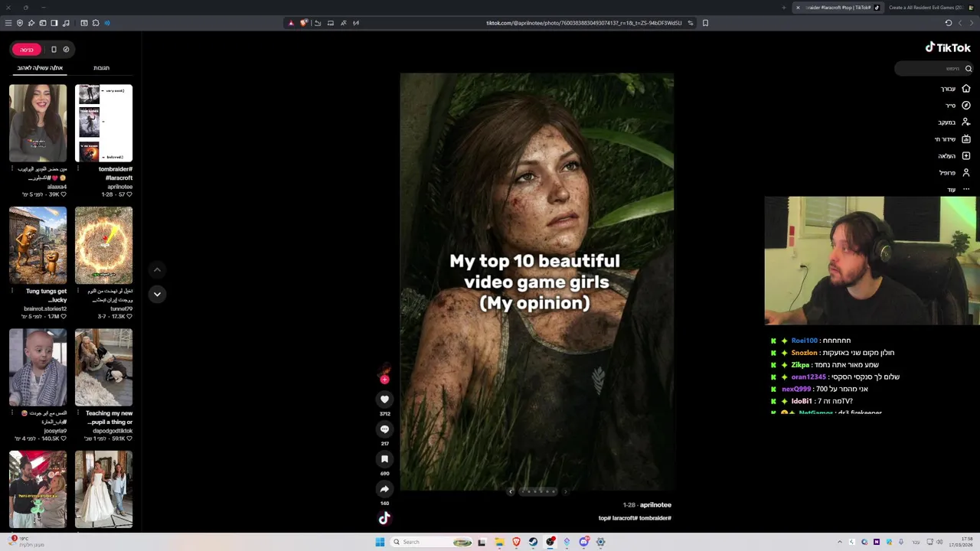Open the LIVE icon in sidebar
Image resolution: width=980 pixels, height=551 pixels.
point(965,139)
